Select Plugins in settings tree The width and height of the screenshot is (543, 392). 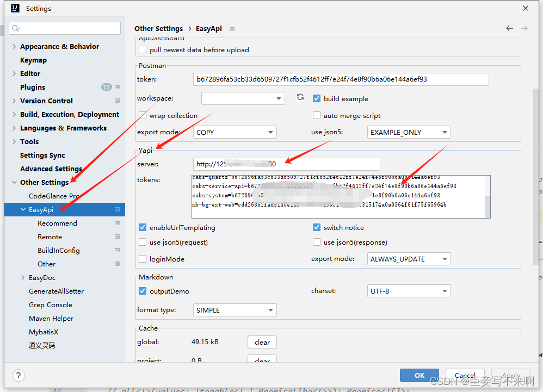33,87
